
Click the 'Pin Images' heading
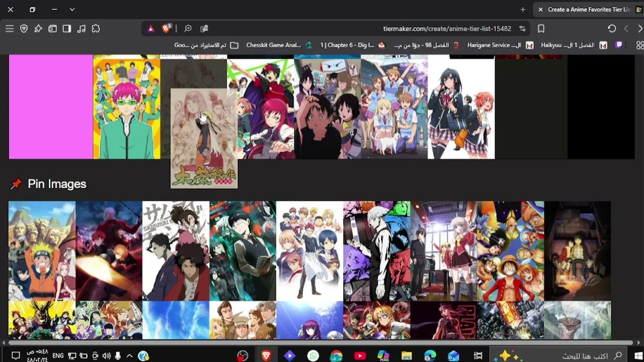tap(57, 184)
